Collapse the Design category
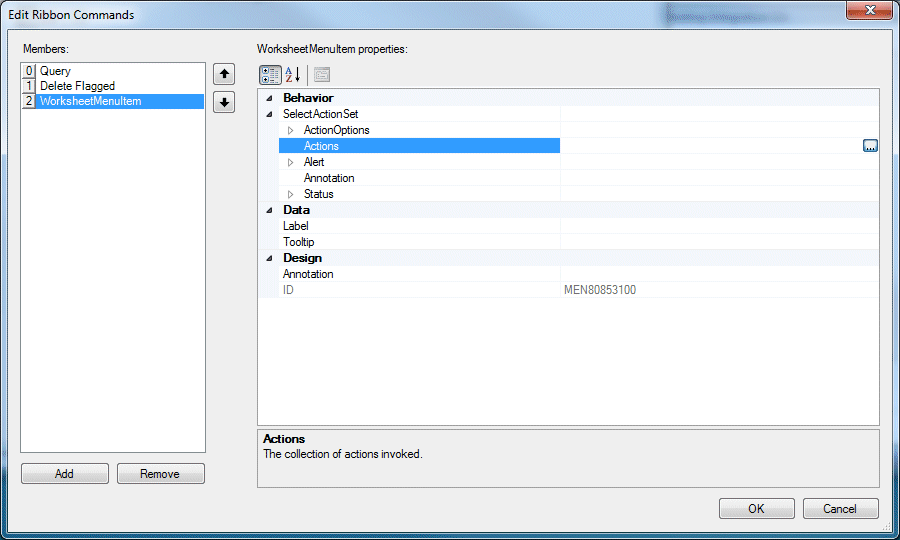Screen dimensions: 900x540 [x=269, y=258]
